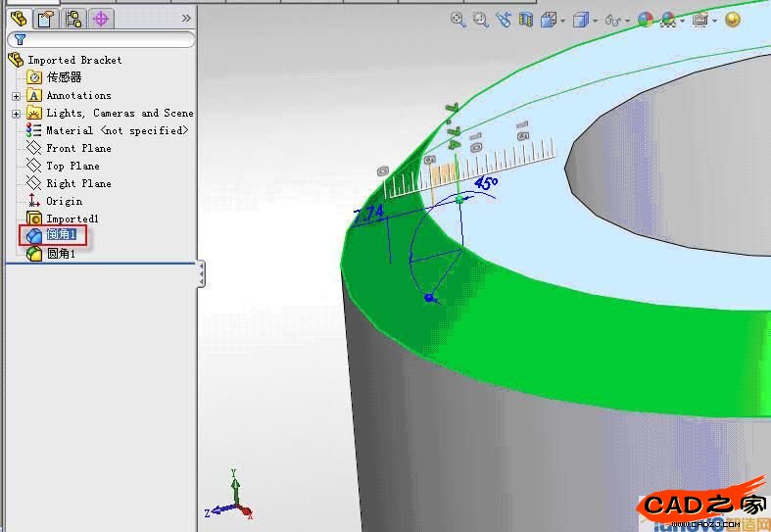Switch to the PropertyManager tab

[x=45, y=18]
